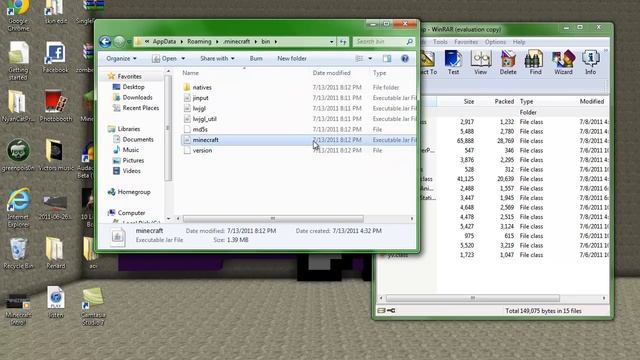The height and width of the screenshot is (360, 640).
Task: Click the WinRAR Delete tool
Action: (508, 62)
